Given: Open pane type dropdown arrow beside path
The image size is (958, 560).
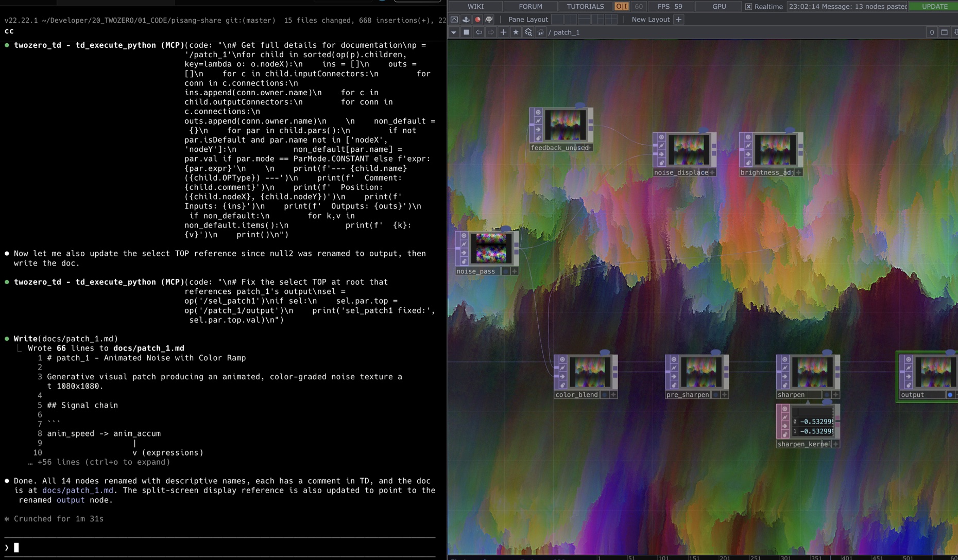Looking at the screenshot, I should click(x=454, y=32).
